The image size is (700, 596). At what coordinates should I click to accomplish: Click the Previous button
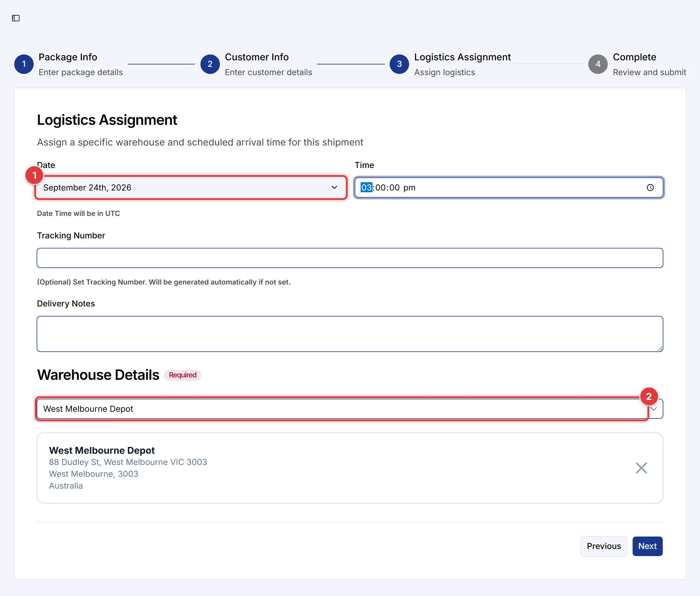click(x=604, y=546)
